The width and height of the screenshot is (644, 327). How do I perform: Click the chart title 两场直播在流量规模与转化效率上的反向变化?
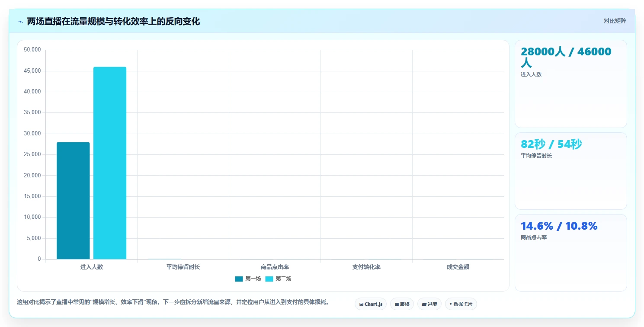(x=113, y=21)
